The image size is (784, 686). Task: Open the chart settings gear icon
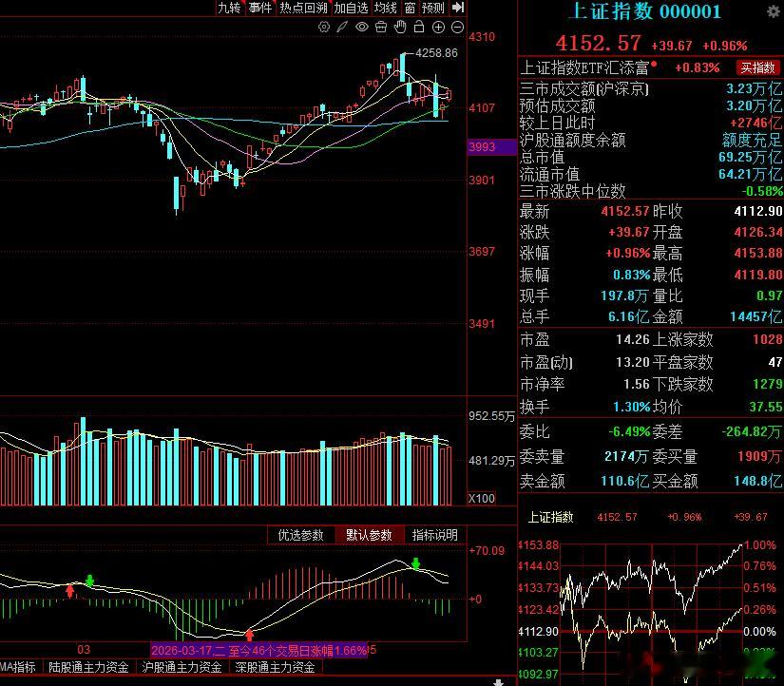[324, 27]
